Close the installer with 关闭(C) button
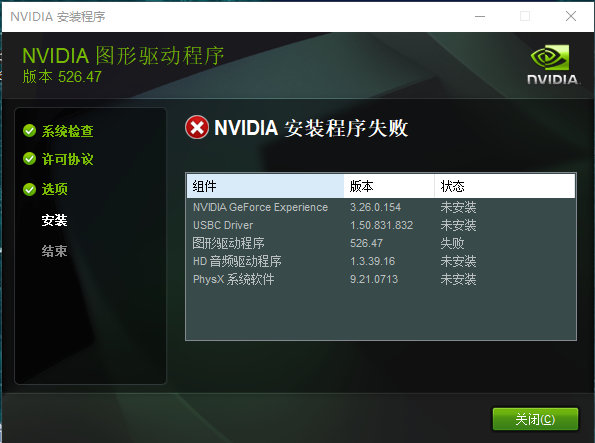 [535, 419]
